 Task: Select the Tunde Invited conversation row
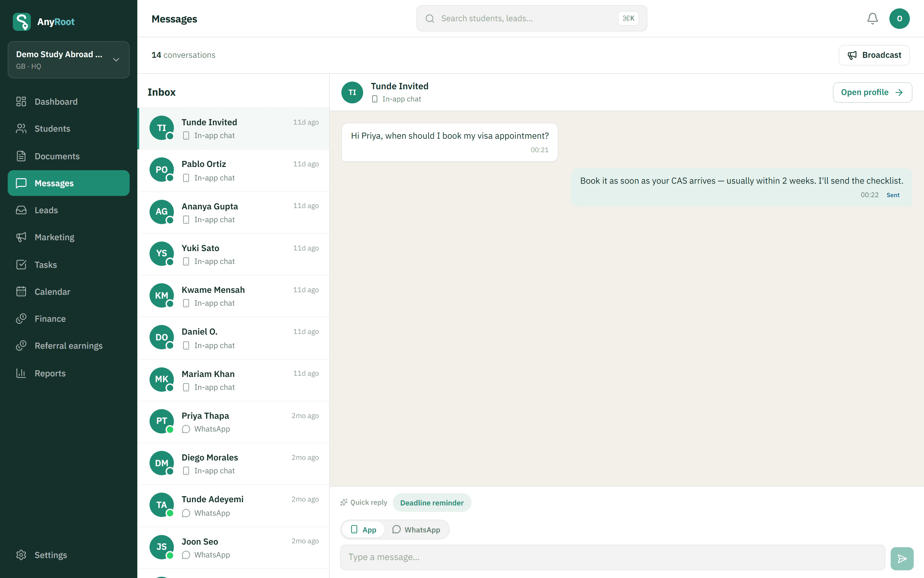pos(233,128)
